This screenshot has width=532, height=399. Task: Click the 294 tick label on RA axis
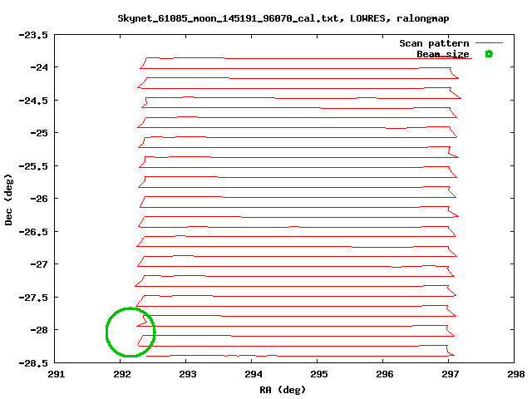click(254, 374)
